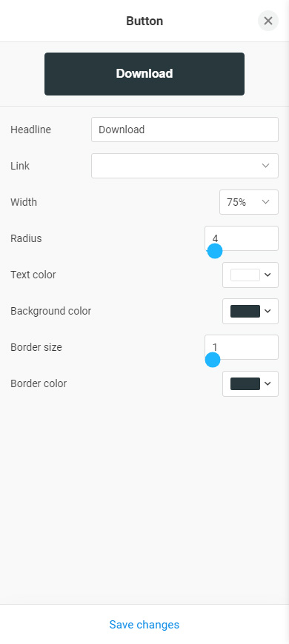
Task: Expand the Border color arrow
Action: pyautogui.click(x=268, y=383)
